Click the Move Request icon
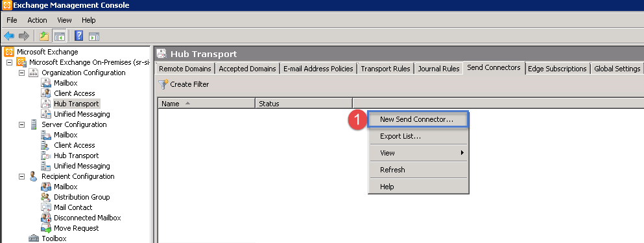This screenshot has width=644, height=243. pyautogui.click(x=46, y=228)
